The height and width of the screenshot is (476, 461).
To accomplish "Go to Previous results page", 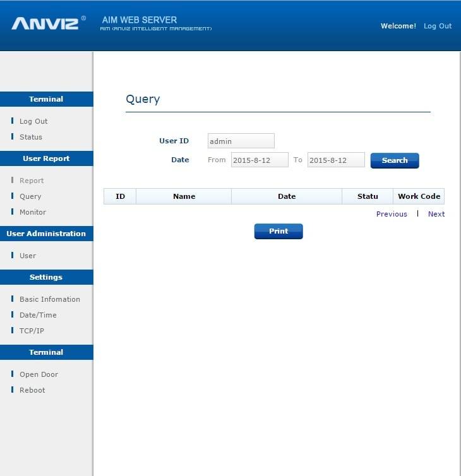I will click(392, 214).
